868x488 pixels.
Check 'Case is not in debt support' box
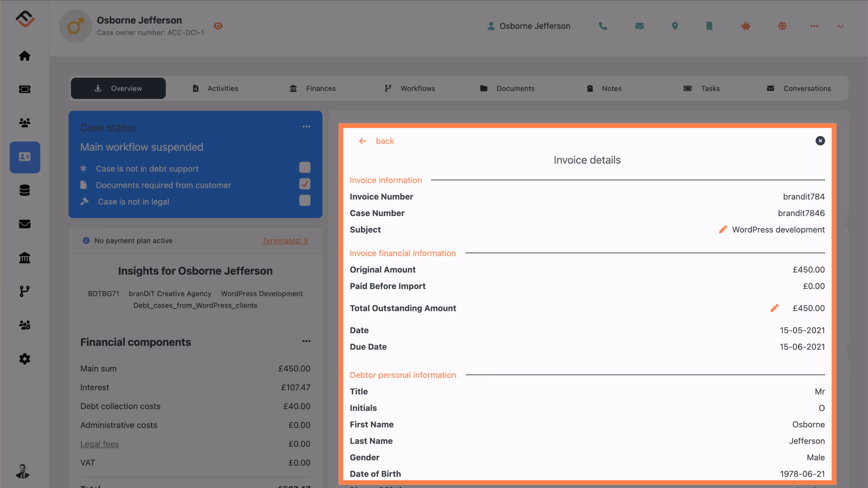coord(305,168)
